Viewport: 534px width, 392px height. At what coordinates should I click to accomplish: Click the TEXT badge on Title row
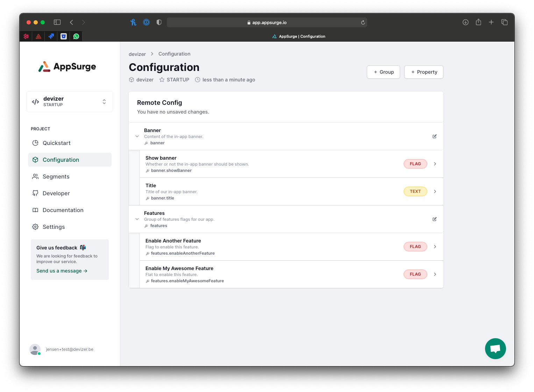pyautogui.click(x=415, y=191)
